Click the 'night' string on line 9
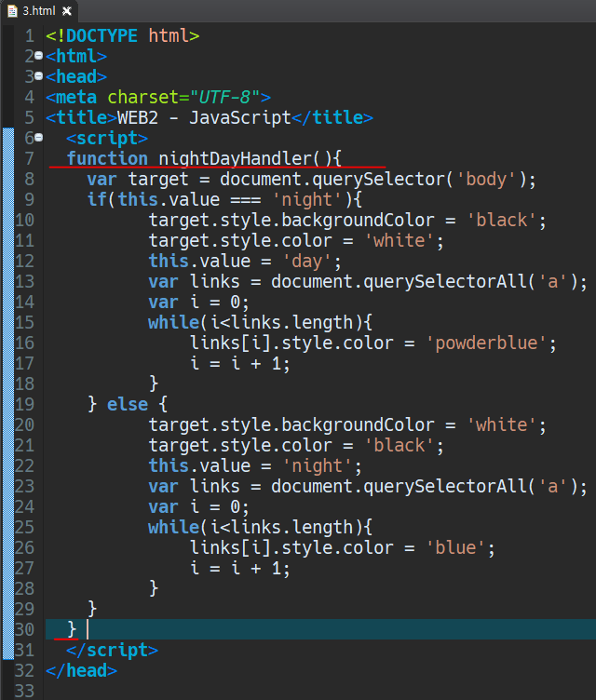The width and height of the screenshot is (596, 700). (x=308, y=200)
